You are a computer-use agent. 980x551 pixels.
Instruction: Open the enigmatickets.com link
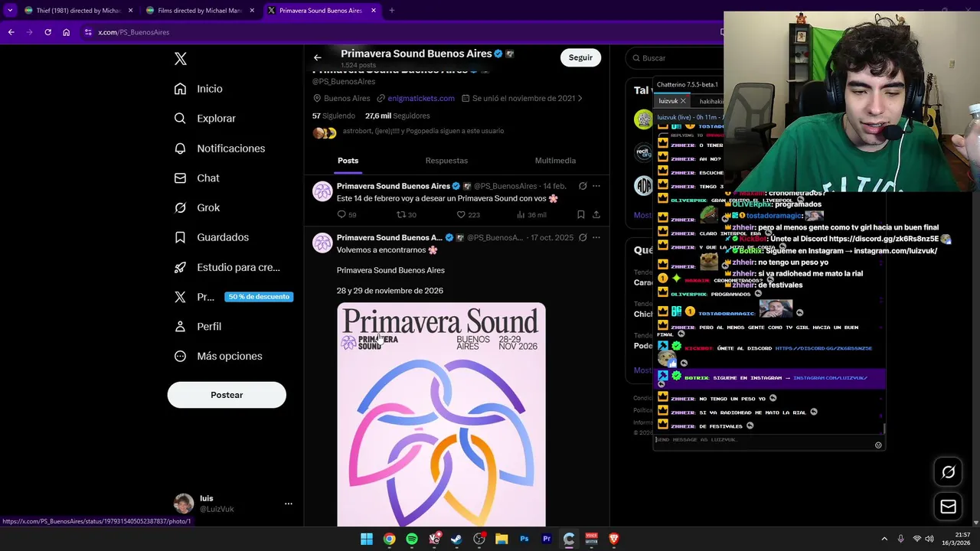point(421,98)
